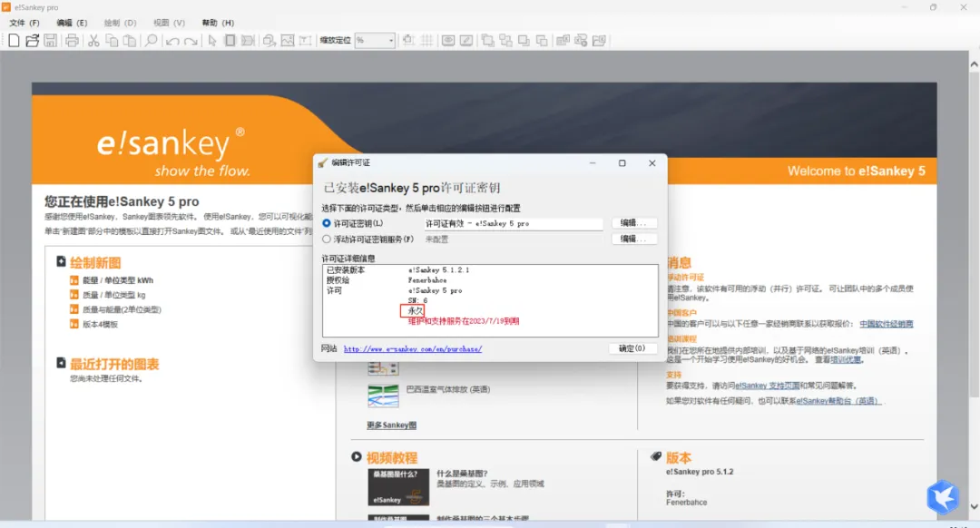Select the flow arrow tool
Screen dimensions: 980x528
coord(248,41)
